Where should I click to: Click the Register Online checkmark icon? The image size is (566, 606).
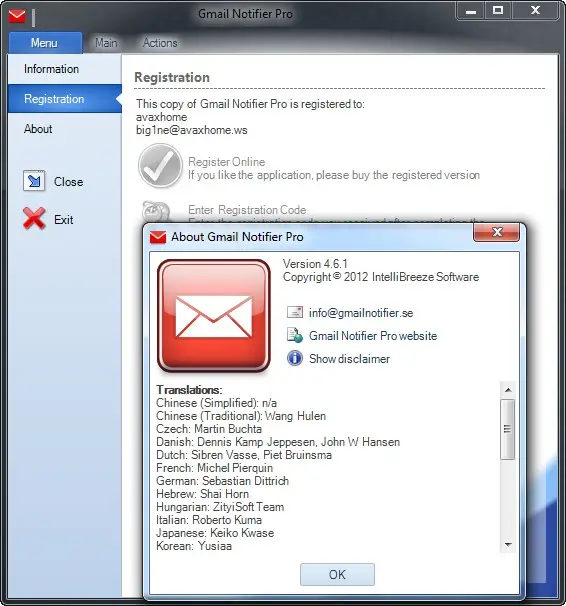pos(160,166)
